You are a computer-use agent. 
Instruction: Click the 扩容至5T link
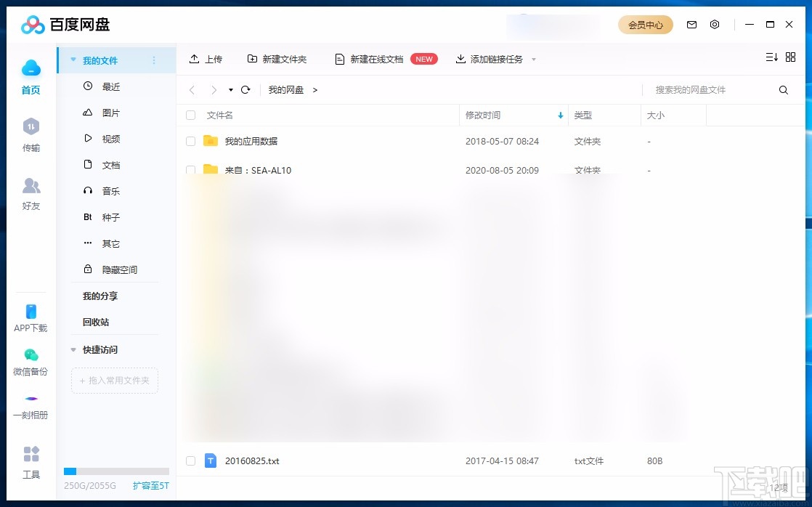[x=150, y=485]
